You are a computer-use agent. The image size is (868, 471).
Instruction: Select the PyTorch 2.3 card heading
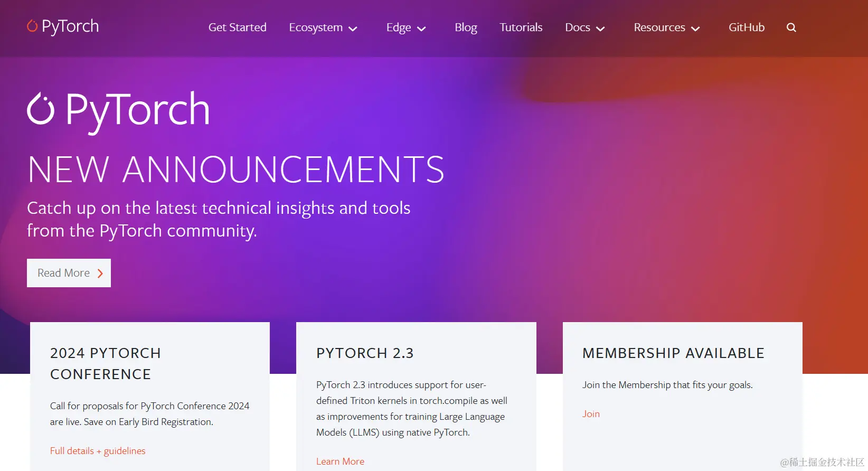(x=365, y=353)
